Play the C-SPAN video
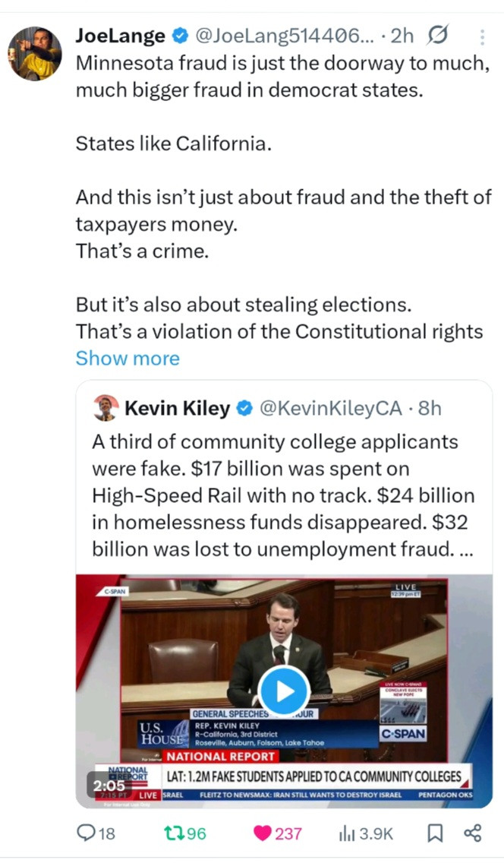The image size is (504, 863). (283, 691)
